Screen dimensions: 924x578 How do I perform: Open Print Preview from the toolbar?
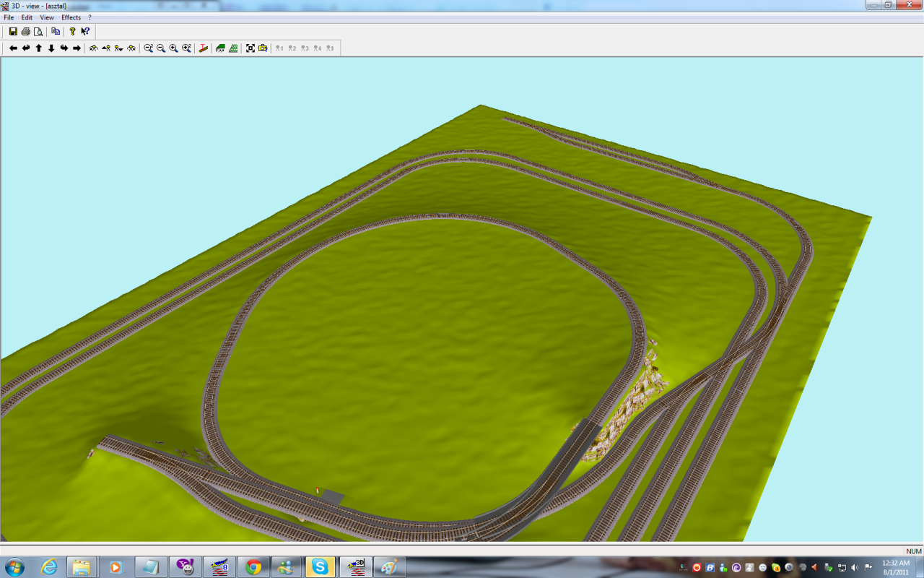[x=38, y=32]
